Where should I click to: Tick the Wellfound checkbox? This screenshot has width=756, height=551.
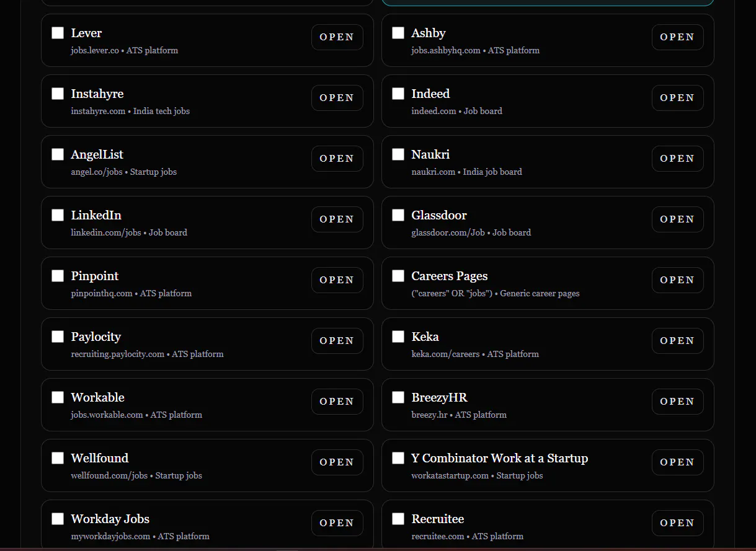[58, 458]
